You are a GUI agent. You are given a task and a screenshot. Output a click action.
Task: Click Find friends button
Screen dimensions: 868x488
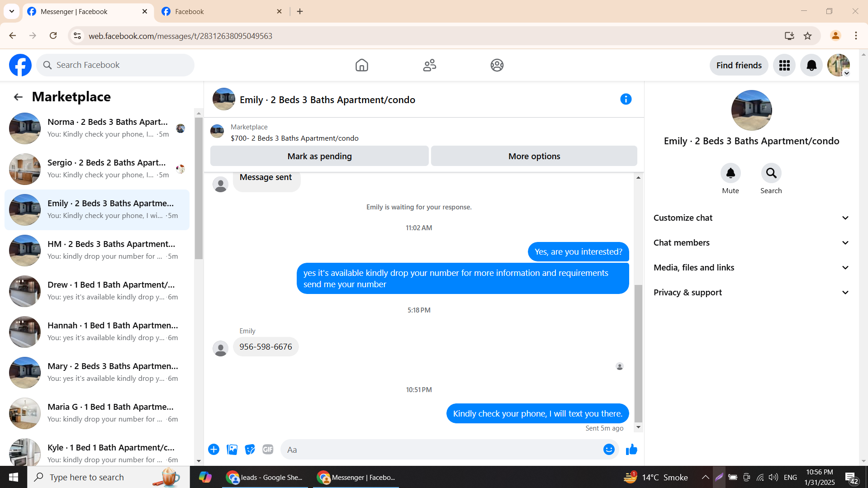(739, 66)
